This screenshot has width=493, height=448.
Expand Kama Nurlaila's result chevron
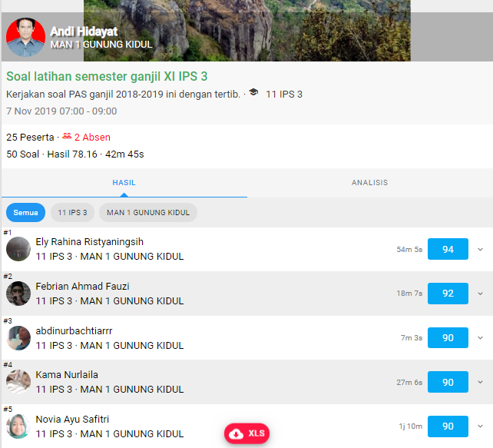click(481, 382)
